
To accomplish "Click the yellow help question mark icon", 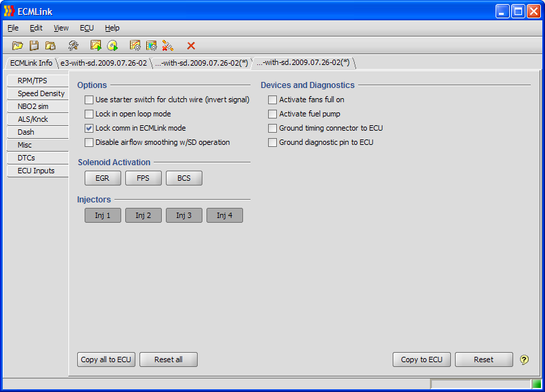I will click(524, 360).
